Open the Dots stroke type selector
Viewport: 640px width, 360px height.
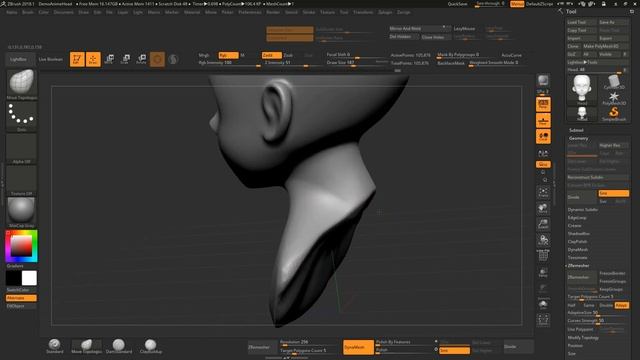click(x=22, y=117)
